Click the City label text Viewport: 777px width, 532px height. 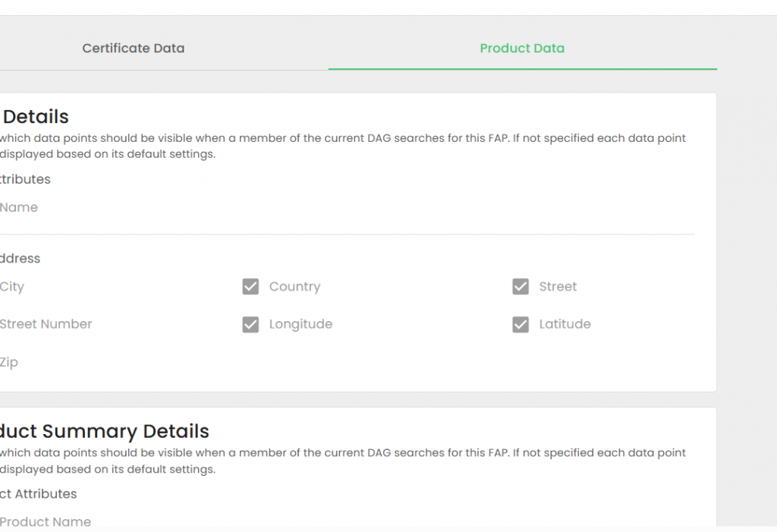click(x=12, y=287)
